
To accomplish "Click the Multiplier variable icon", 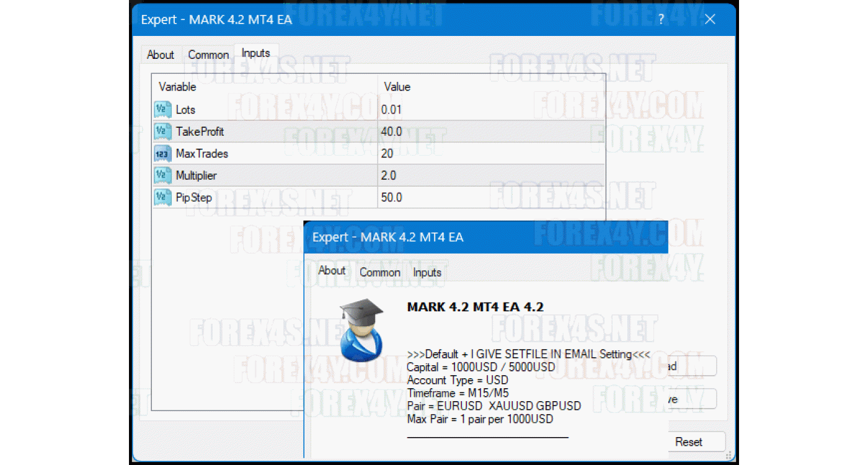I will point(162,175).
